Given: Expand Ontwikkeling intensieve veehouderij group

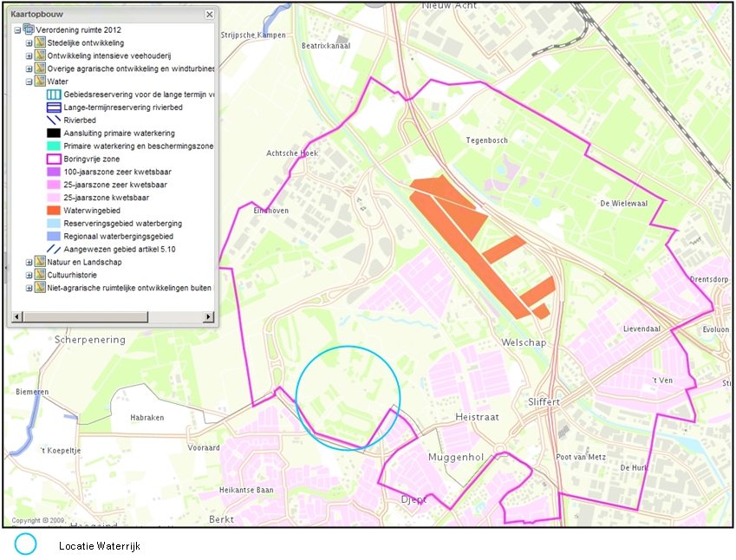Looking at the screenshot, I should click(29, 56).
